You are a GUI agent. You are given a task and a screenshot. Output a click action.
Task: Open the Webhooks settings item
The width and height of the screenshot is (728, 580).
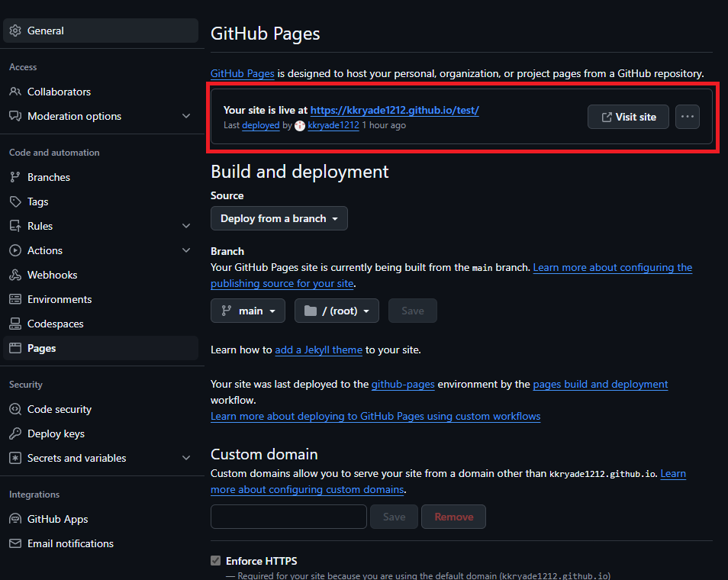click(101, 275)
